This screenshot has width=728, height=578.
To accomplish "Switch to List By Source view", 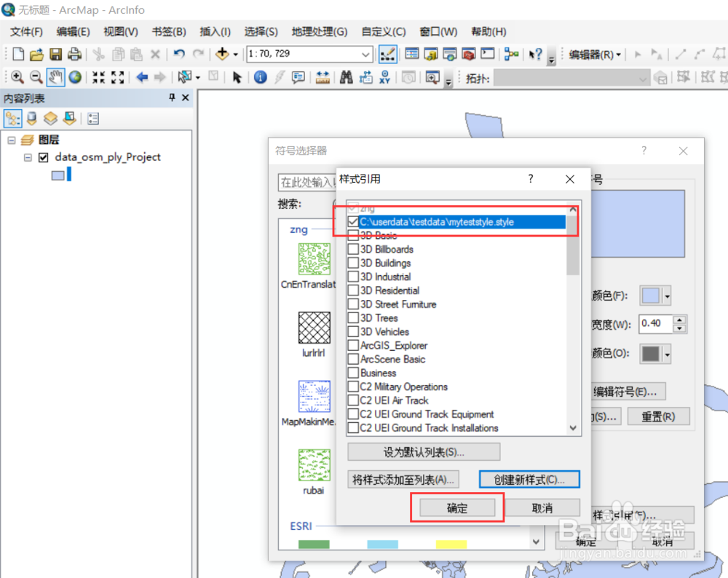I will (31, 119).
